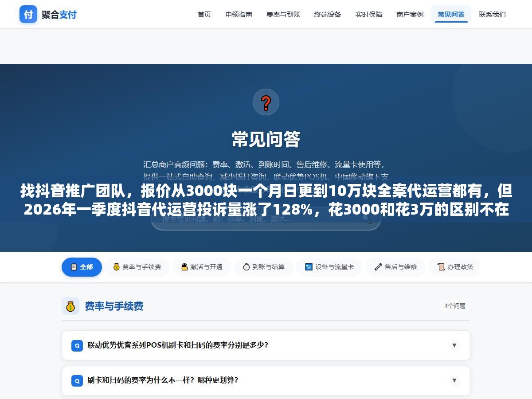The width and height of the screenshot is (532, 399).
Task: Click the 费率与手续费 section heading
Action: [114, 306]
